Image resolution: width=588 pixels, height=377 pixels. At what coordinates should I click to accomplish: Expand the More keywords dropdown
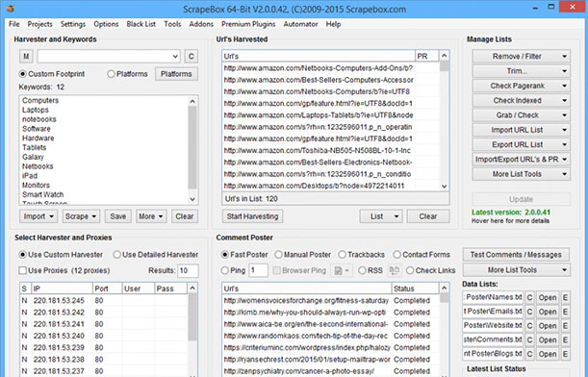tap(151, 216)
